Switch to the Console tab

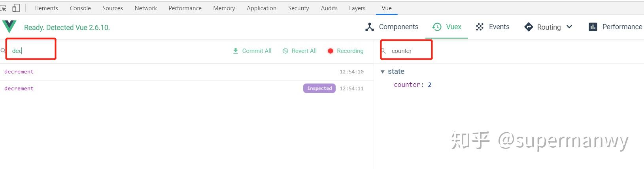coord(80,8)
